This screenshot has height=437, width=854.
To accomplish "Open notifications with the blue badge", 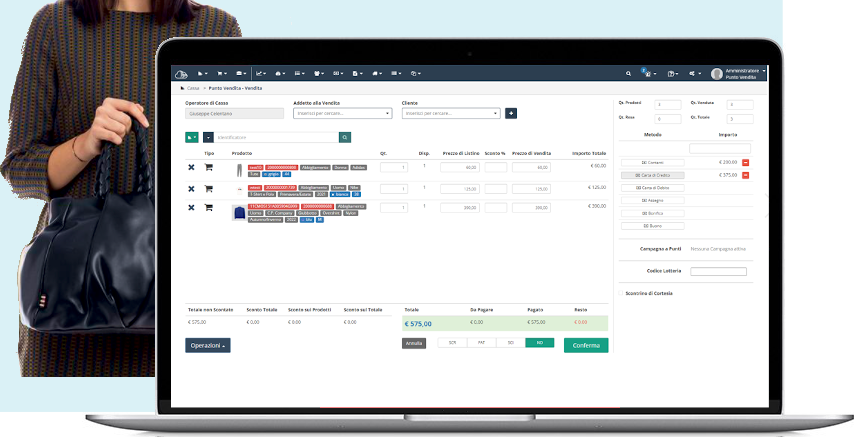I will [x=648, y=73].
